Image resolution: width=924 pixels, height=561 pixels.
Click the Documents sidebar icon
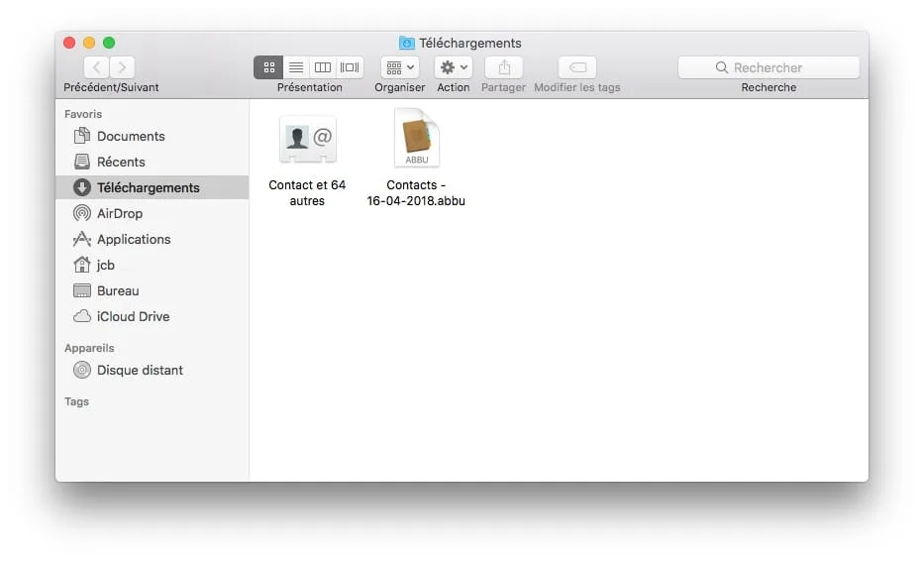click(x=82, y=136)
